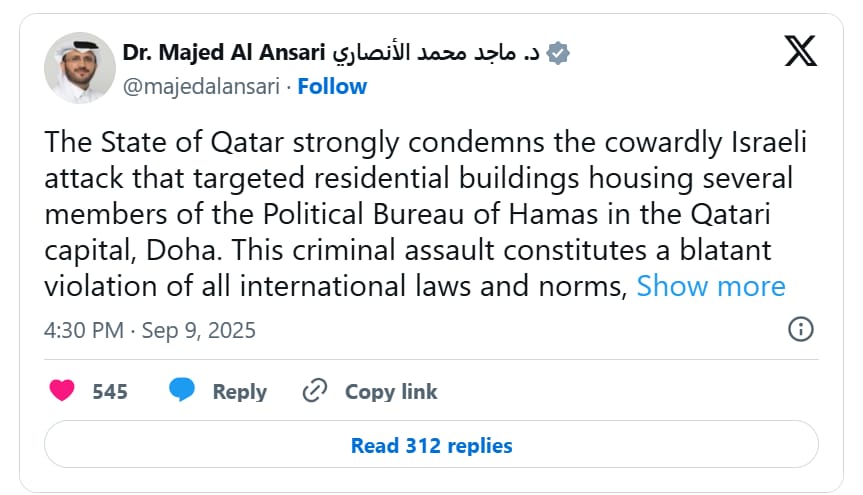
Task: Click the Reply text label
Action: tap(239, 392)
